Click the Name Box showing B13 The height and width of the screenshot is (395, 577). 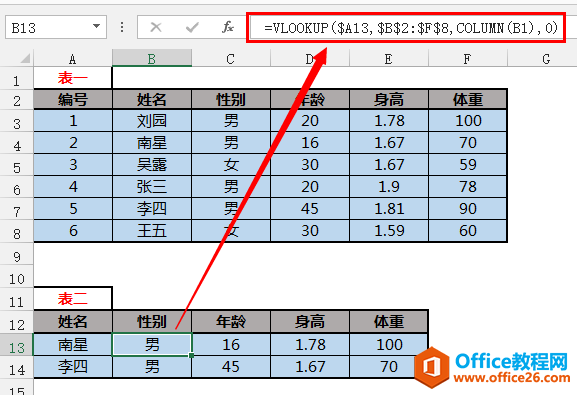(x=56, y=27)
